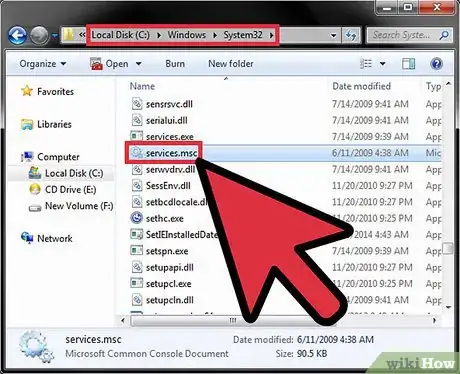The width and height of the screenshot is (460, 374).
Task: Click the horizontal scrollbar right arrow
Action: pos(434,320)
